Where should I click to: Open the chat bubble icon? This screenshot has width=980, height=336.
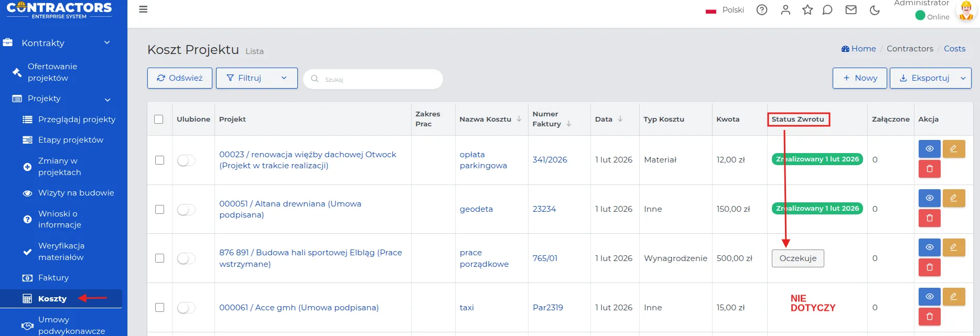coord(827,10)
